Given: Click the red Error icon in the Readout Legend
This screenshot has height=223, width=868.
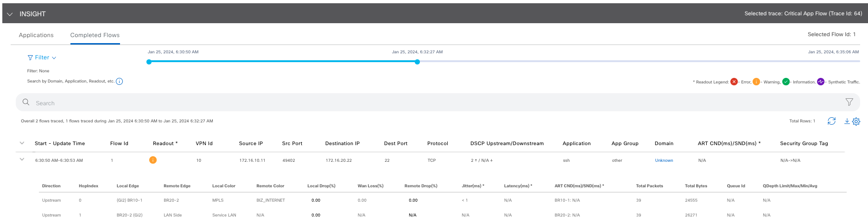Looking at the screenshot, I should (x=734, y=82).
